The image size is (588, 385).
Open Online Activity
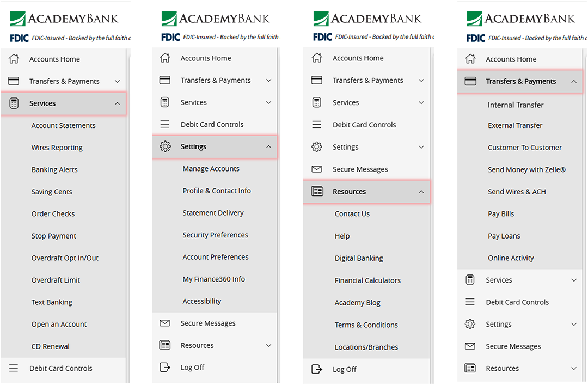[x=511, y=258]
